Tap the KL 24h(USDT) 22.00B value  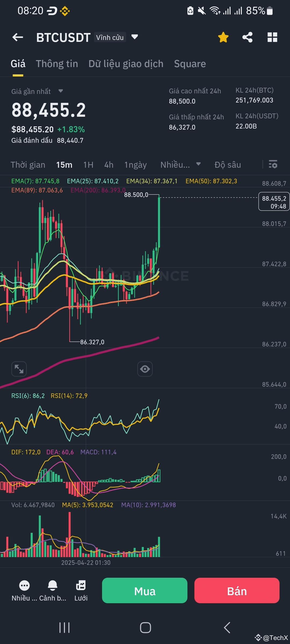246,126
